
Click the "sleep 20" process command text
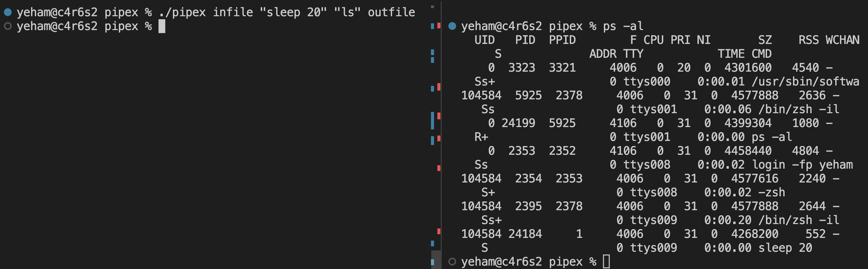click(785, 248)
